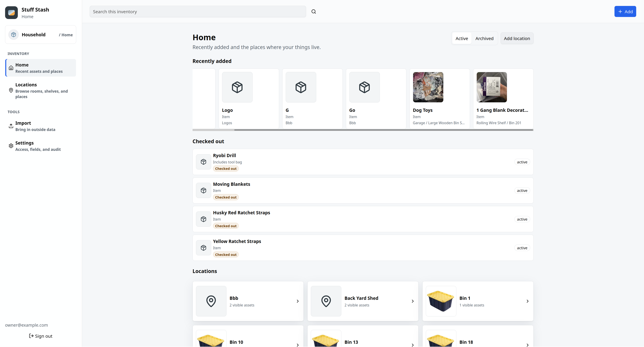Open the Household inventory switcher
The height and width of the screenshot is (347, 644).
point(41,34)
